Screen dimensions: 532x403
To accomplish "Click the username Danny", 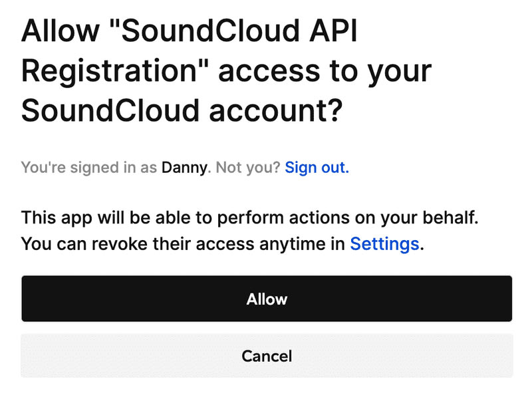I will pos(184,168).
